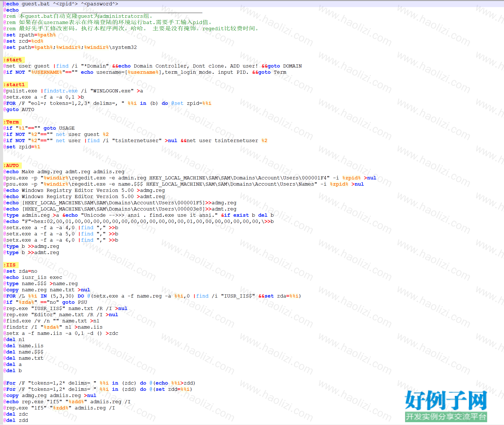Click line 'set zcd=%cd%'
This screenshot has width=504, height=425.
click(x=23, y=41)
